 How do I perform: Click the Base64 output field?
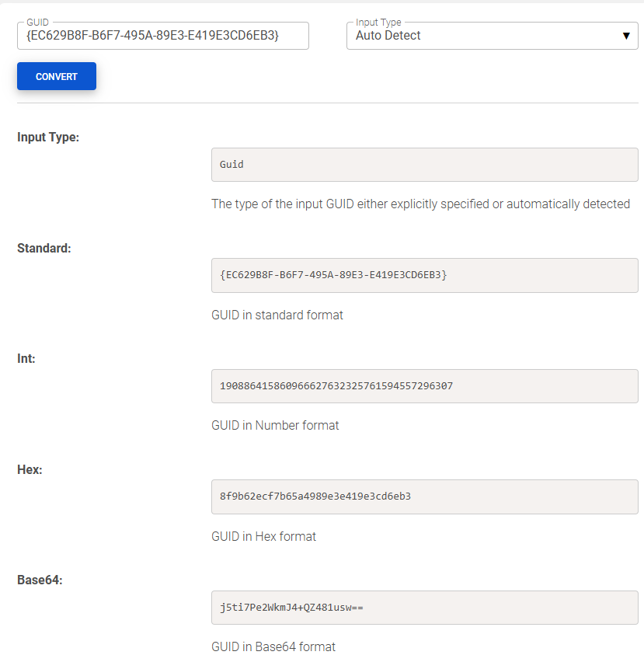pyautogui.click(x=424, y=608)
